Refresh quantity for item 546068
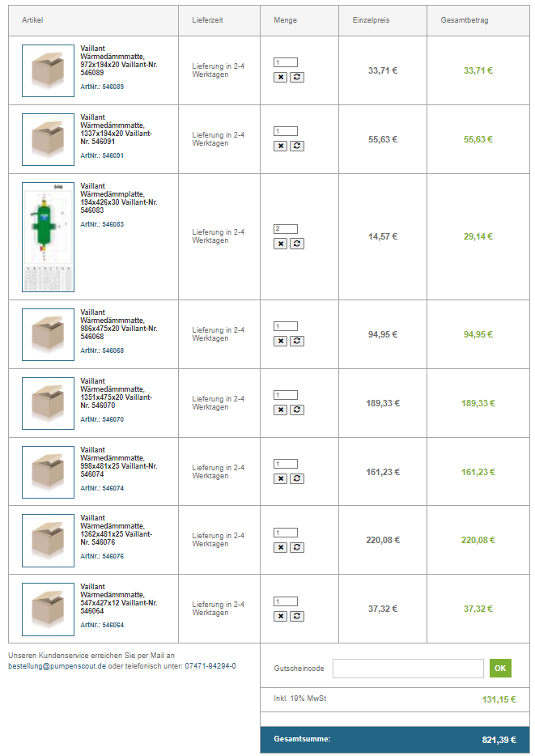Viewport: 535px width, 756px height. coord(297,341)
